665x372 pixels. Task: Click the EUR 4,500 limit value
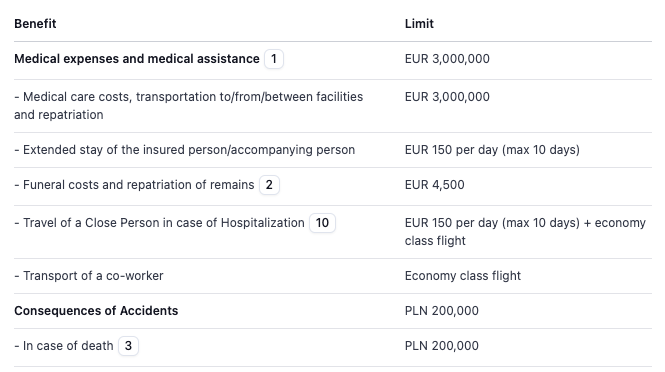[434, 185]
